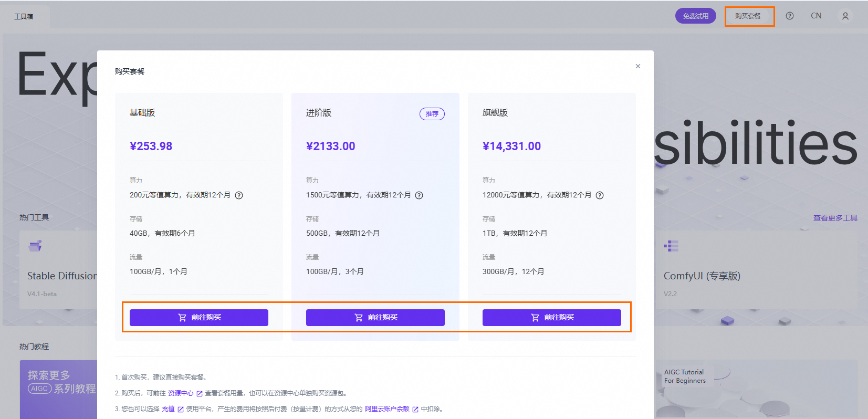
Task: Select the 进阶版 plan title
Action: (319, 113)
